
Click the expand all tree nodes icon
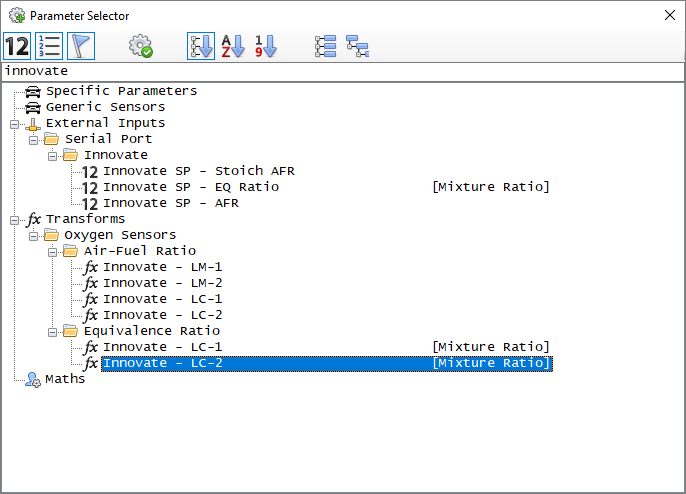point(325,46)
